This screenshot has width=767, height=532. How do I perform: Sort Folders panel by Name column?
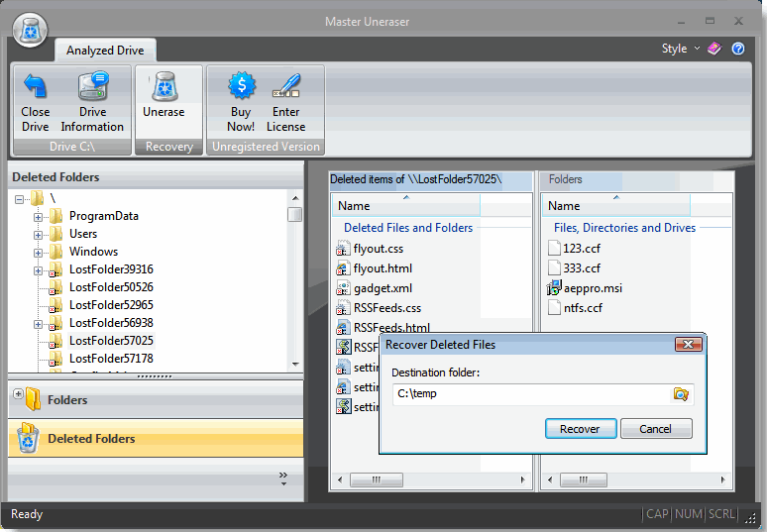[616, 205]
